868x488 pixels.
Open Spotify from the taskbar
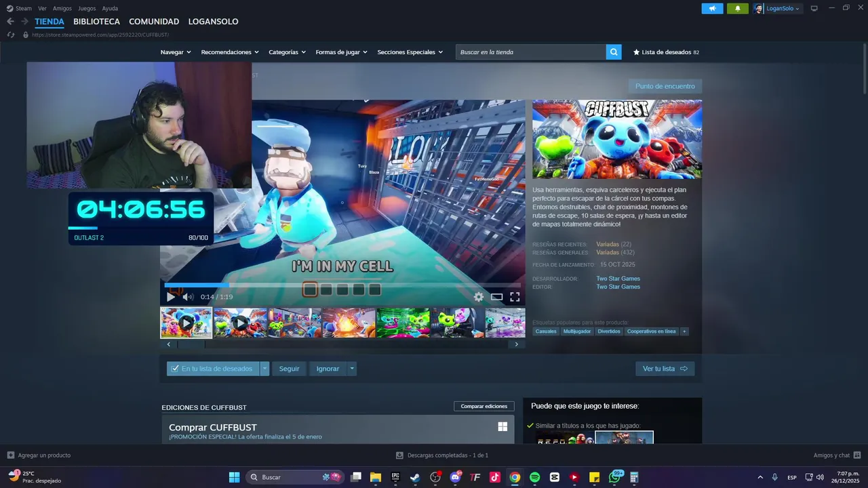534,477
